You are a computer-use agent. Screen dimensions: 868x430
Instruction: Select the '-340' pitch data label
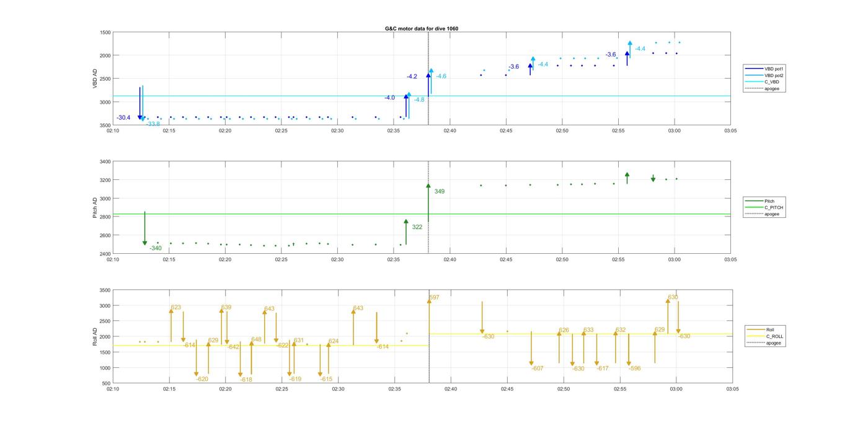click(x=155, y=248)
